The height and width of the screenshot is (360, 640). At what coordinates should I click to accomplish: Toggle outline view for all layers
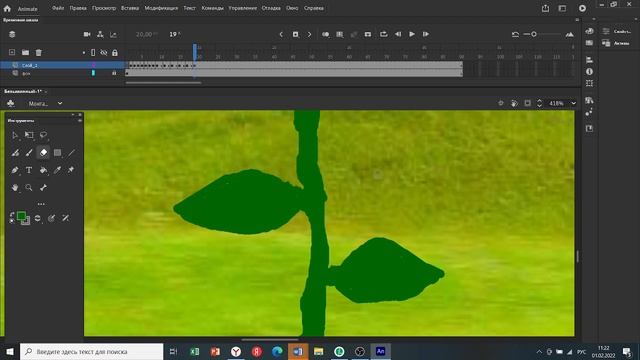(x=93, y=53)
